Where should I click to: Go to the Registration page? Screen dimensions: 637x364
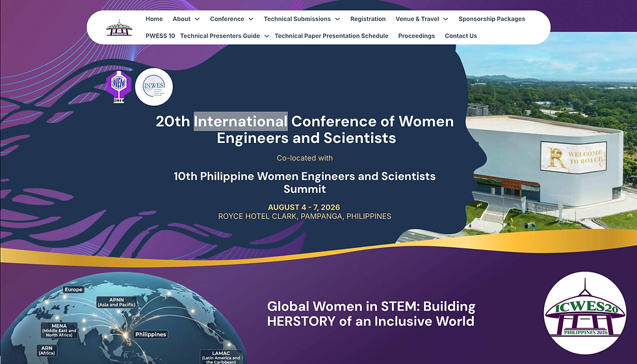click(368, 19)
